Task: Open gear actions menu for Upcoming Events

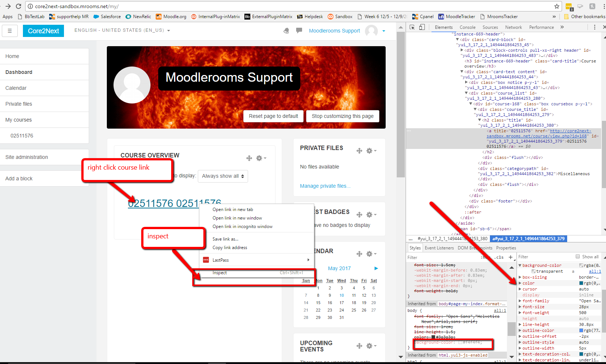Action: click(x=371, y=346)
